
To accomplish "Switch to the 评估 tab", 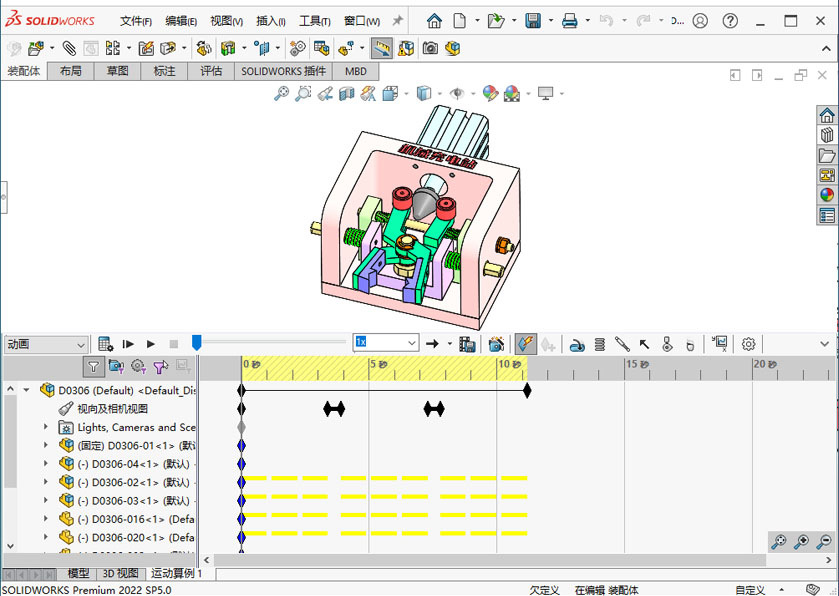I will click(x=211, y=71).
